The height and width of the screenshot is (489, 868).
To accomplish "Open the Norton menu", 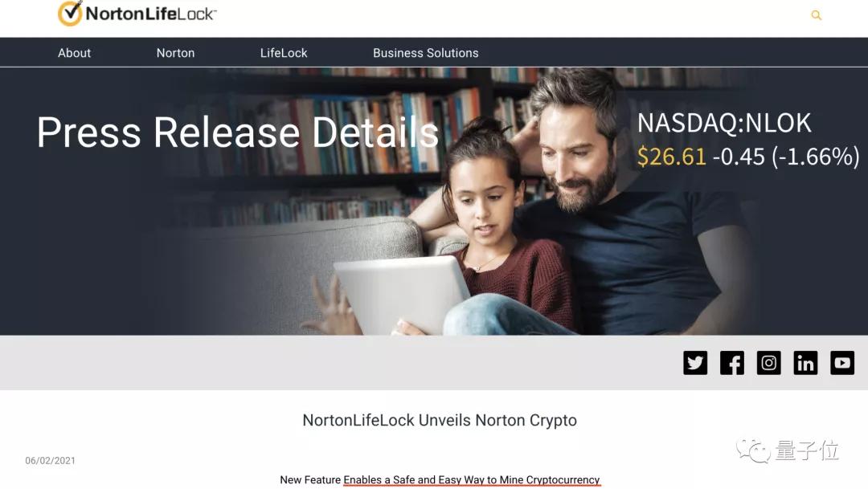I will point(175,53).
